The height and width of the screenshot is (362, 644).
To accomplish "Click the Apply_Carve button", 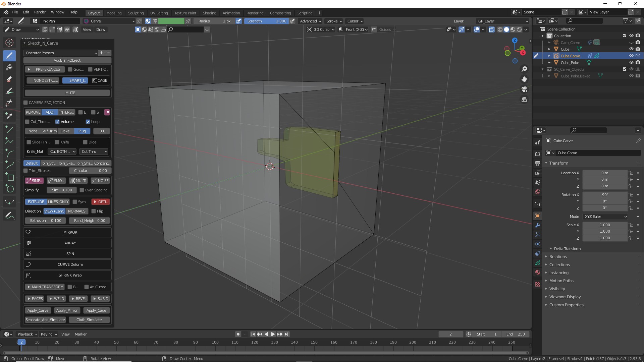I will [38, 310].
